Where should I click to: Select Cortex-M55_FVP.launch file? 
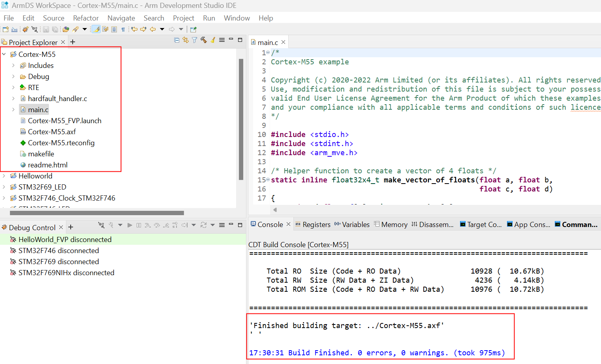coord(64,121)
